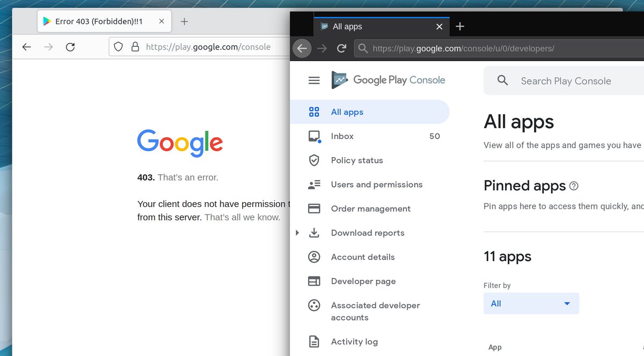
Task: Go back in the All apps browser window
Action: click(302, 49)
